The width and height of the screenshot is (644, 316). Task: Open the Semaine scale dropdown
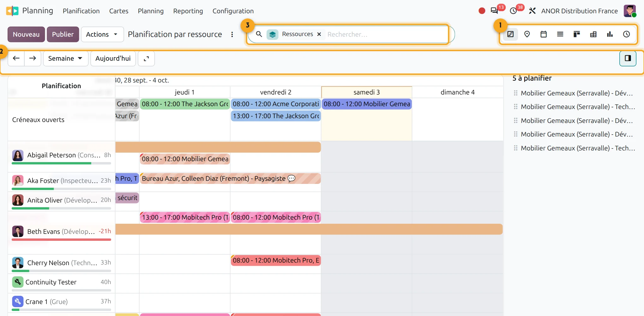tap(66, 58)
